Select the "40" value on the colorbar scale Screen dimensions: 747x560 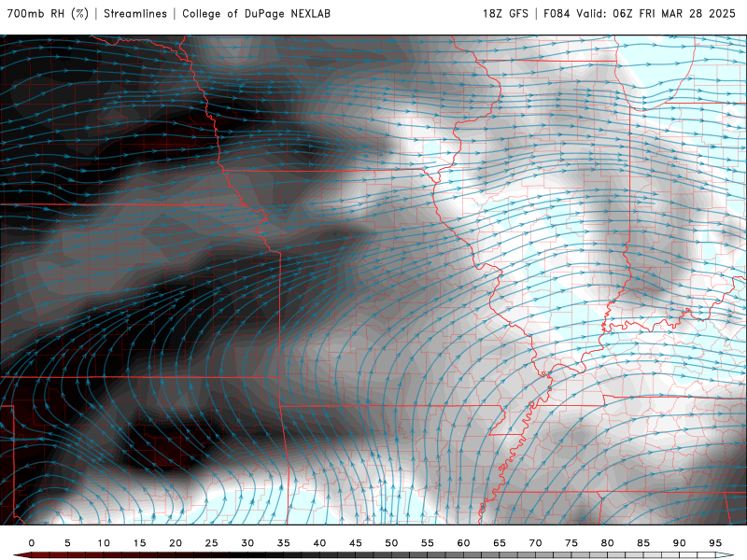pos(319,543)
